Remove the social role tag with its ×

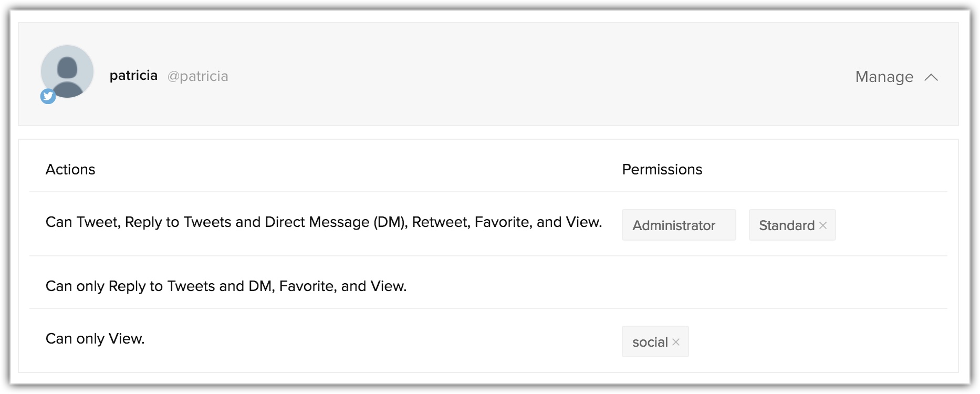[676, 342]
